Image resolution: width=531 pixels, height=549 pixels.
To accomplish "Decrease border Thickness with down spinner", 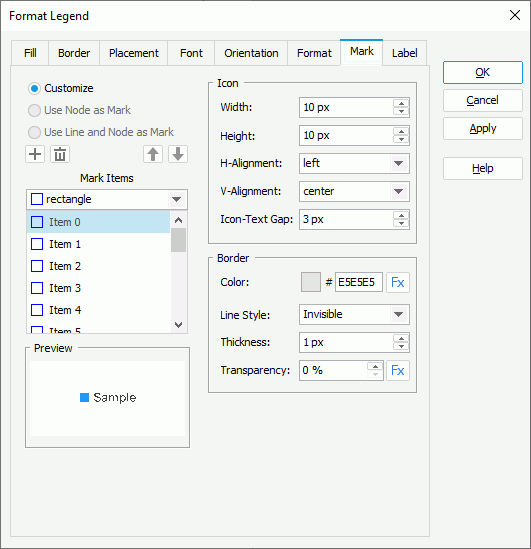I will [x=401, y=346].
